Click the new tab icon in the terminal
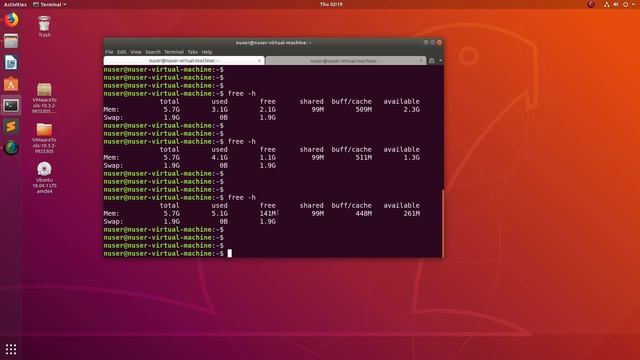This screenshot has height=360, width=640. pos(431,60)
